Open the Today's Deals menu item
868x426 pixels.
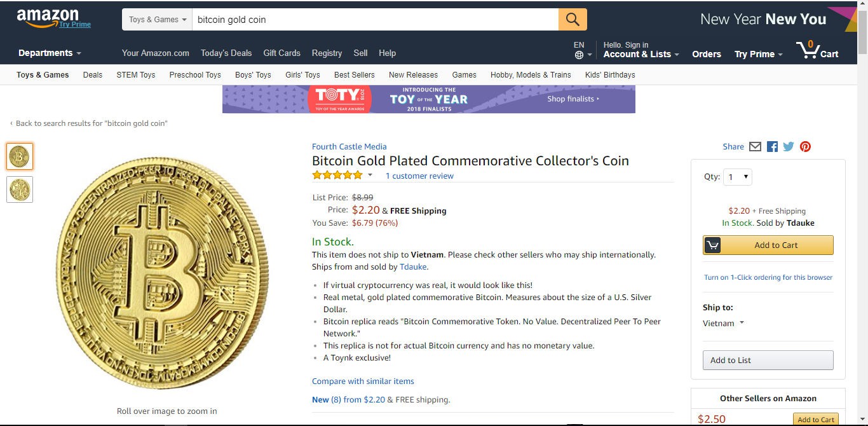click(x=226, y=53)
